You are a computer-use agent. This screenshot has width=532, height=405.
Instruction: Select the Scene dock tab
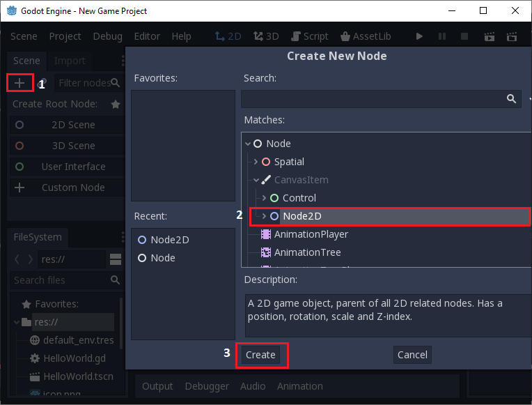click(x=26, y=61)
